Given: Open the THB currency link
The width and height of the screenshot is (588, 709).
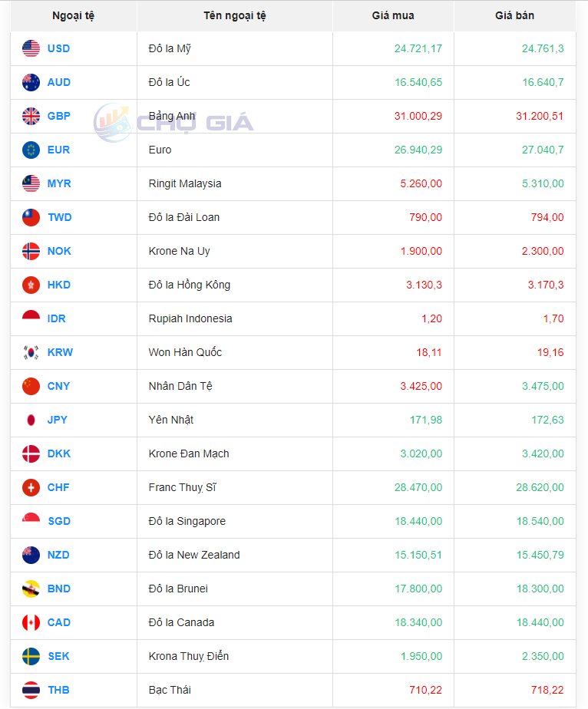Looking at the screenshot, I should (x=58, y=690).
